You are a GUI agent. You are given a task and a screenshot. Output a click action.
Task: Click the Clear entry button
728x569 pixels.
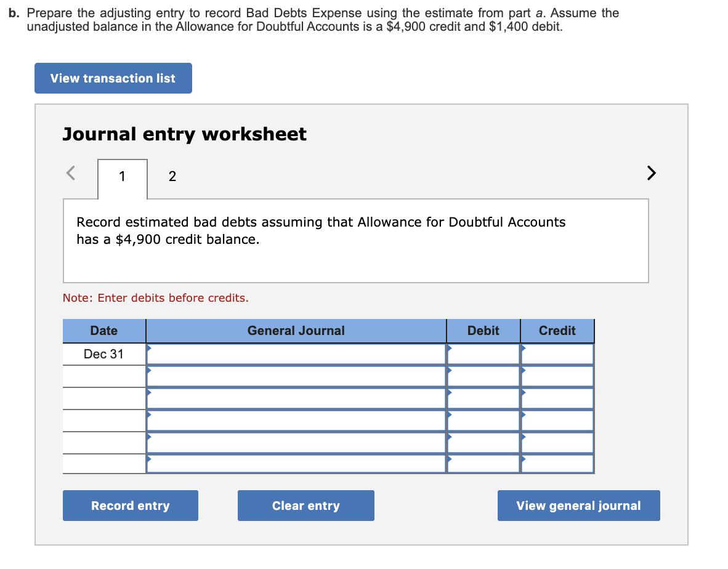(306, 506)
